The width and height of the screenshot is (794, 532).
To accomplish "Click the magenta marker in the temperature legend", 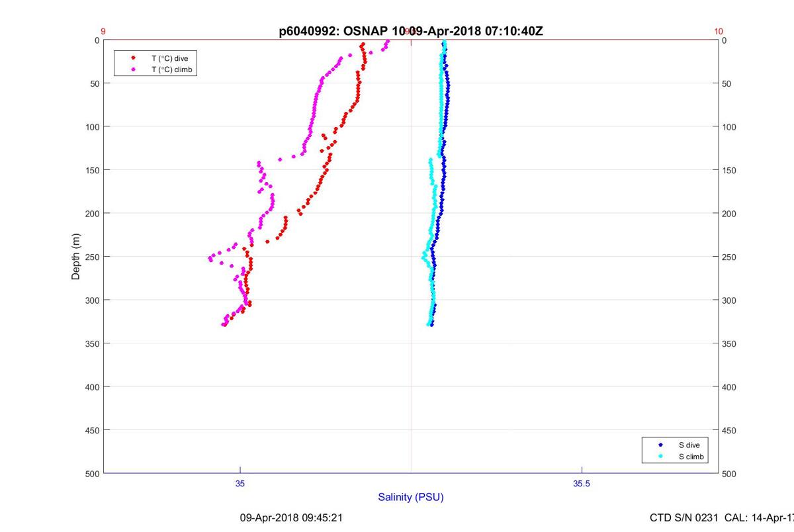I will pos(133,69).
